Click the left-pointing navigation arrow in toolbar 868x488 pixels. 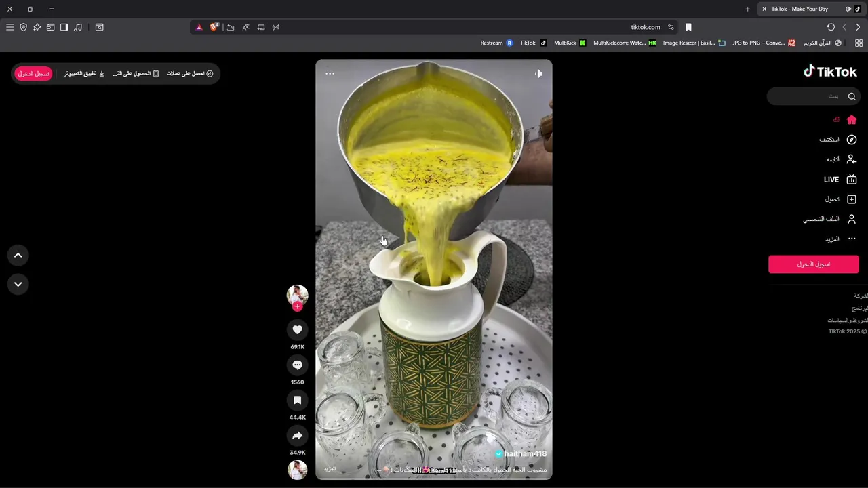click(844, 27)
